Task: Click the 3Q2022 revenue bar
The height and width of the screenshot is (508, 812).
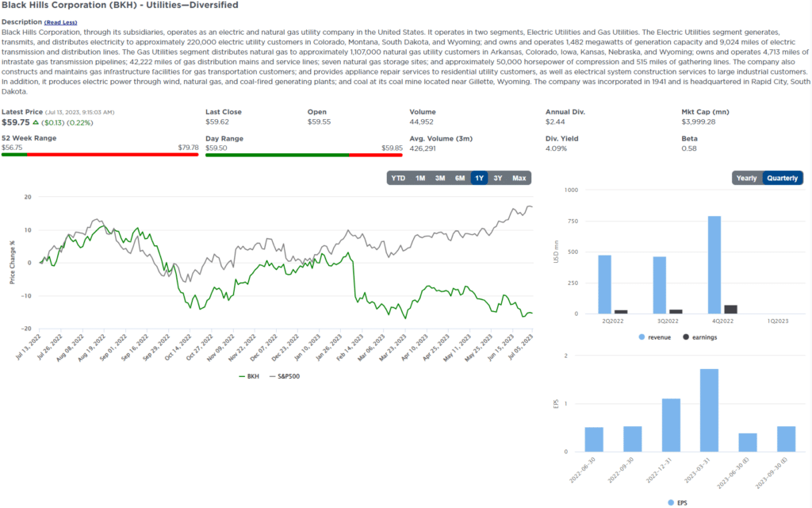Action: 659,285
